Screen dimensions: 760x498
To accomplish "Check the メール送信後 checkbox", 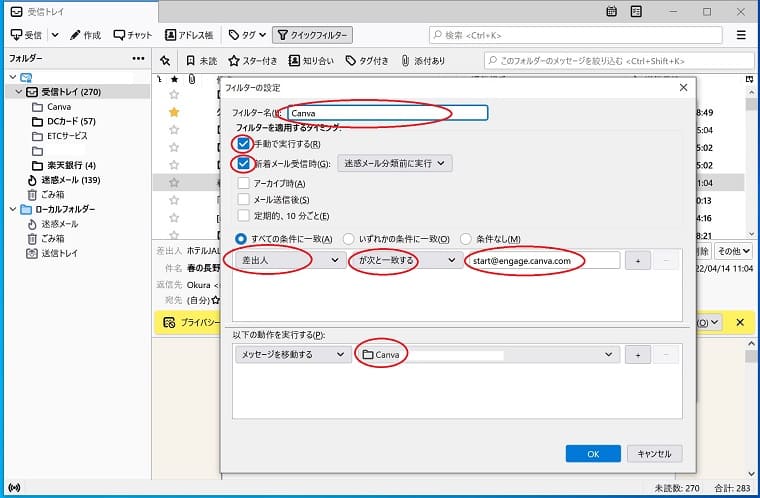I will (x=243, y=199).
